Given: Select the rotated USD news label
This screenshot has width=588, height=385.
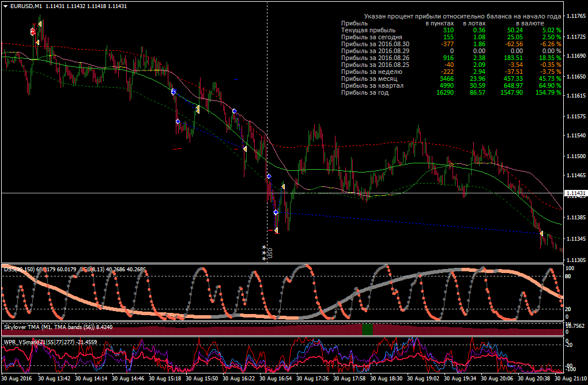Looking at the screenshot, I should pos(270,253).
